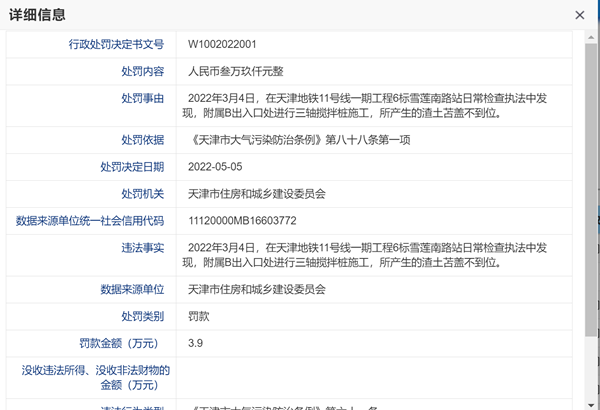The height and width of the screenshot is (410, 600).
Task: Click the scrollbar down arrow
Action: coord(591,405)
